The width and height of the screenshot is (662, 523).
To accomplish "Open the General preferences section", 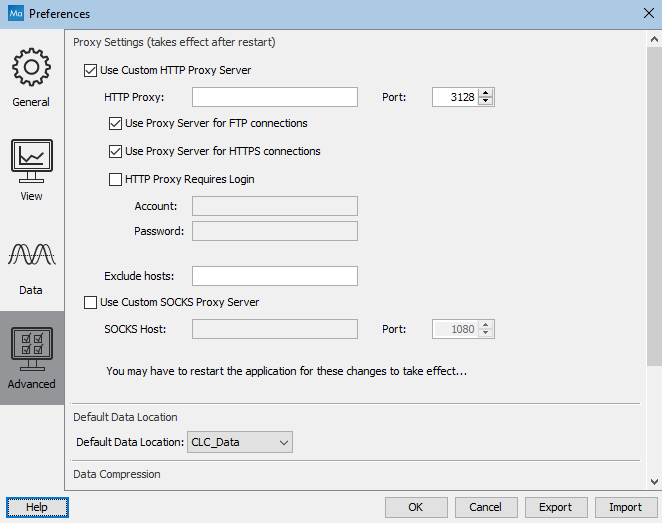I will [31, 77].
